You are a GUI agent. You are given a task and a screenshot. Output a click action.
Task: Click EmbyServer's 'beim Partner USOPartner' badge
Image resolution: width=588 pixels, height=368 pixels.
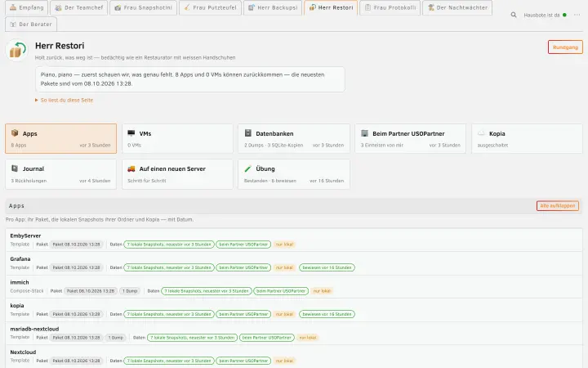pyautogui.click(x=243, y=245)
